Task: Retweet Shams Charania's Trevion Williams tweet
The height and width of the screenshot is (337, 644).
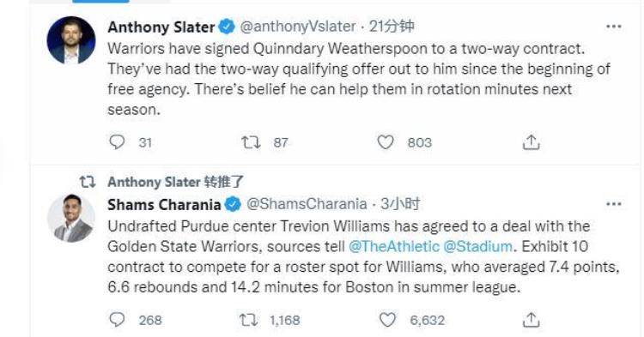Action: (x=249, y=319)
